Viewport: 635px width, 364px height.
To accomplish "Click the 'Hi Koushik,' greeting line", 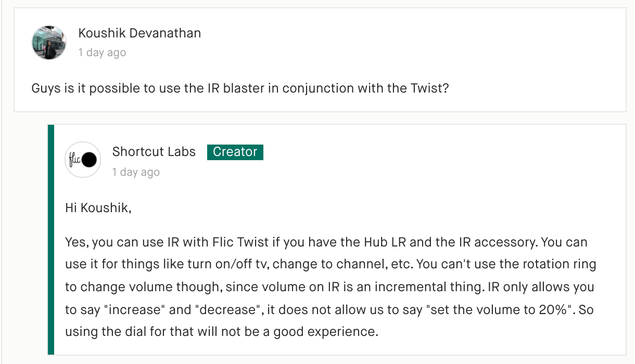I will pos(98,209).
